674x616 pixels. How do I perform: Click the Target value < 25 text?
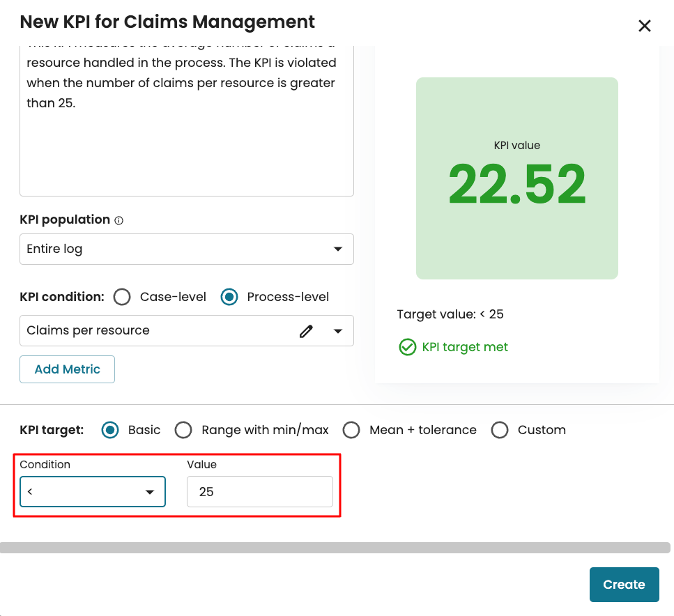coord(450,314)
